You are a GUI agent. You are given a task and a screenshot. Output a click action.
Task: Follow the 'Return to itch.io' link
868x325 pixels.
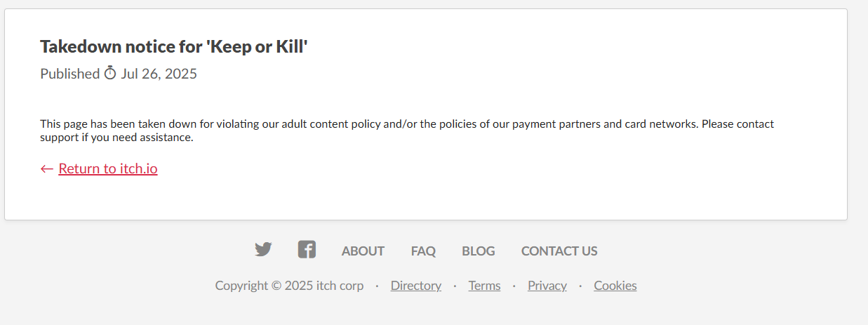point(108,168)
